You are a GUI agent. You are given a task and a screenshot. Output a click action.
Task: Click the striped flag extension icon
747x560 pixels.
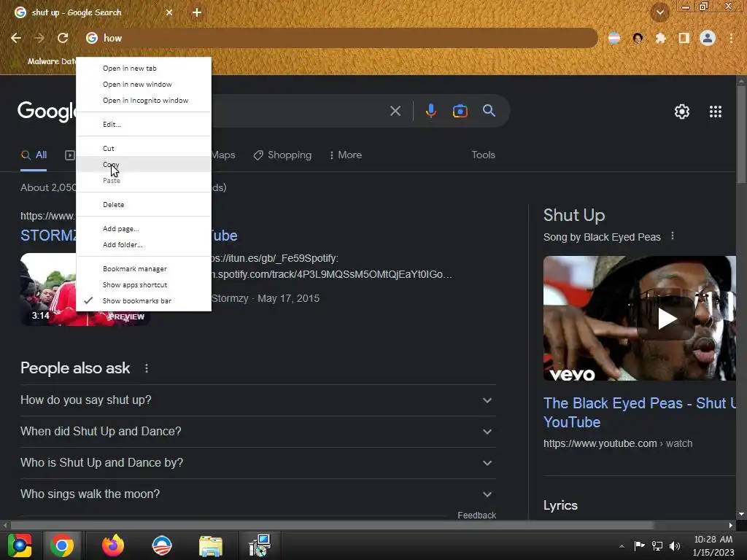point(614,38)
